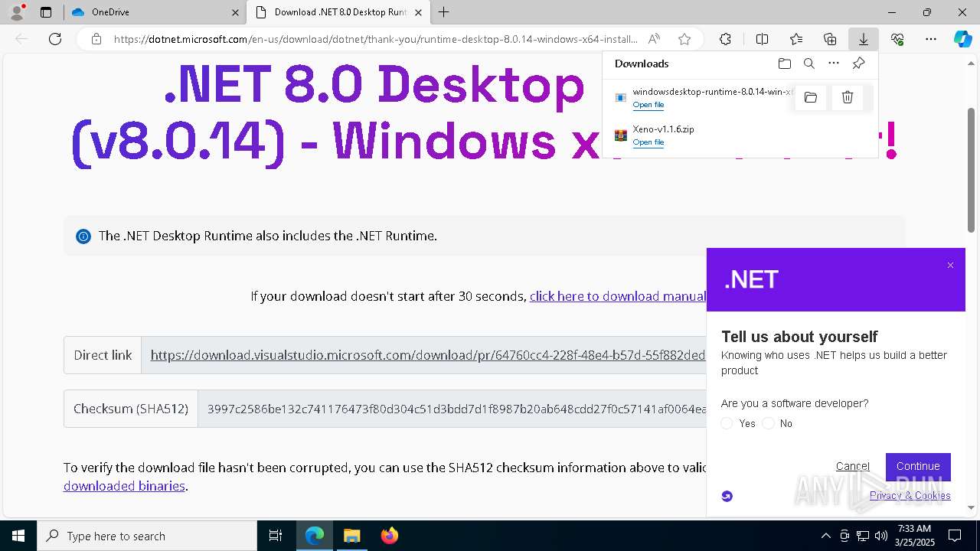Refresh the current page
The image size is (980, 551).
point(55,39)
